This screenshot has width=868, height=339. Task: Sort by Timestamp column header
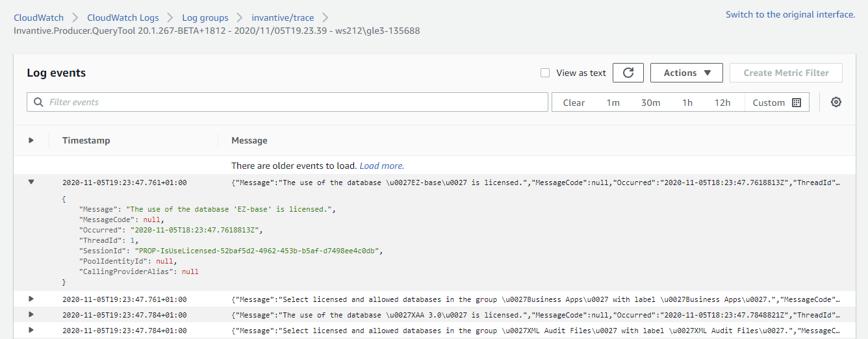tap(86, 140)
